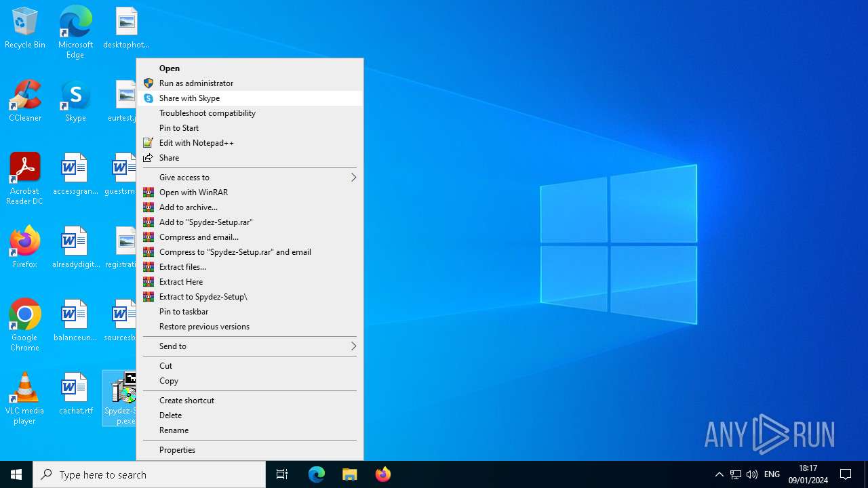Launch Firefox from the taskbar
This screenshot has height=488, width=868.
click(383, 474)
